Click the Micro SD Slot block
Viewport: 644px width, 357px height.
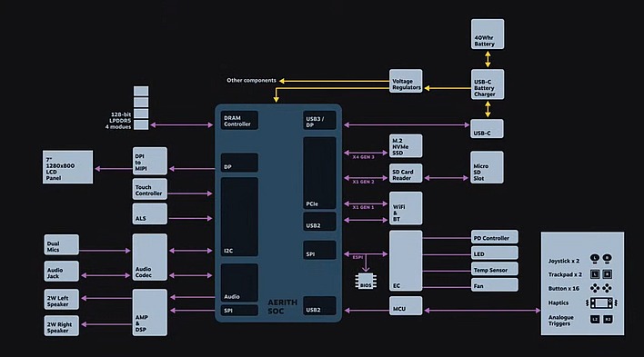pyautogui.click(x=488, y=167)
